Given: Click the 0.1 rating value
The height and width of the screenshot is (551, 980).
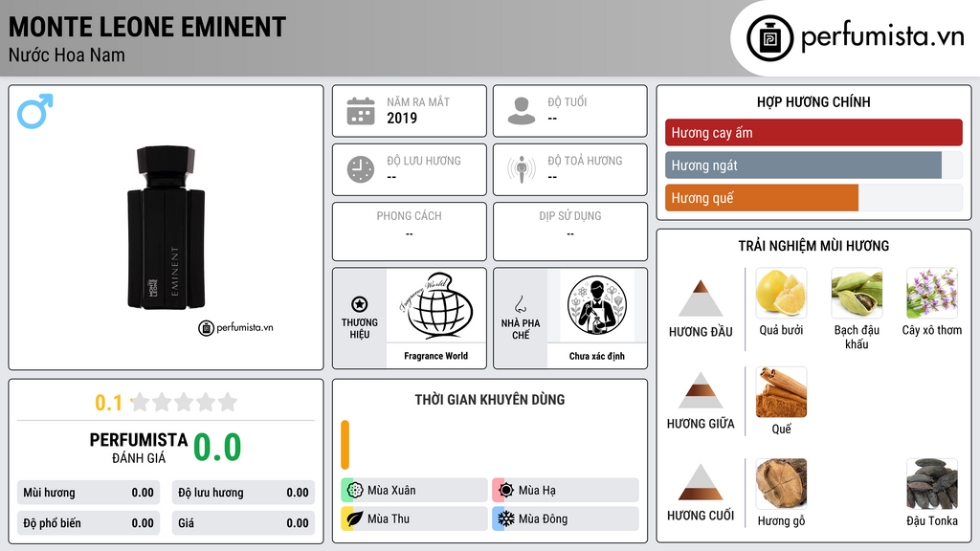Looking at the screenshot, I should 108,403.
